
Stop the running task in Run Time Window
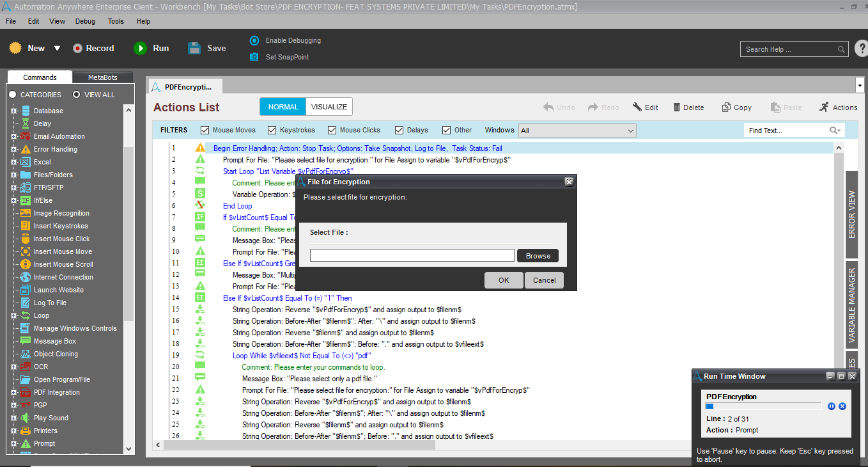[x=842, y=406]
